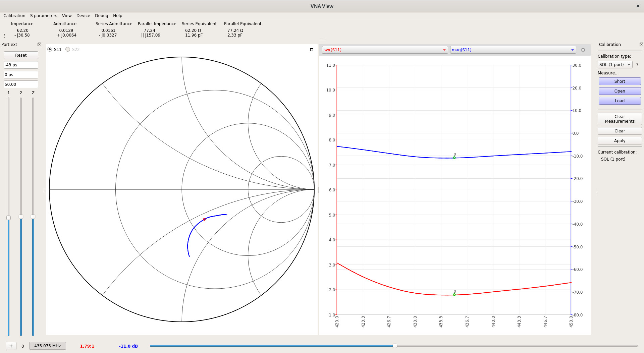Image resolution: width=644 pixels, height=353 pixels.
Task: Click the calibration type help question mark
Action: [637, 65]
